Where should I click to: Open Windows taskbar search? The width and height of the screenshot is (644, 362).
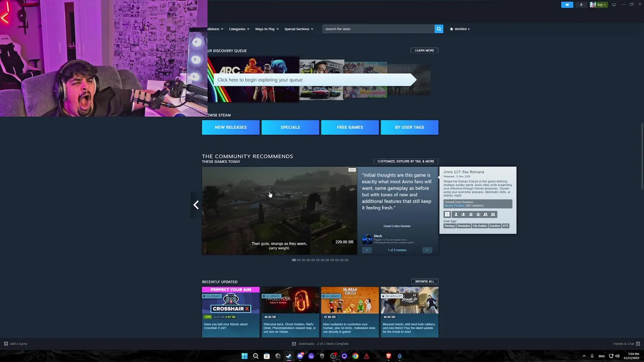[x=256, y=356]
